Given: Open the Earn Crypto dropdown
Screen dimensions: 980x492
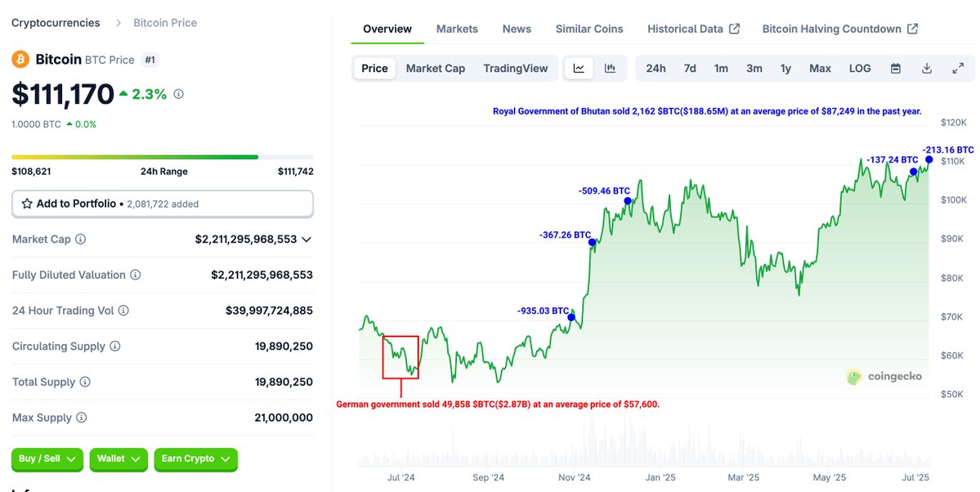Looking at the screenshot, I should [195, 458].
